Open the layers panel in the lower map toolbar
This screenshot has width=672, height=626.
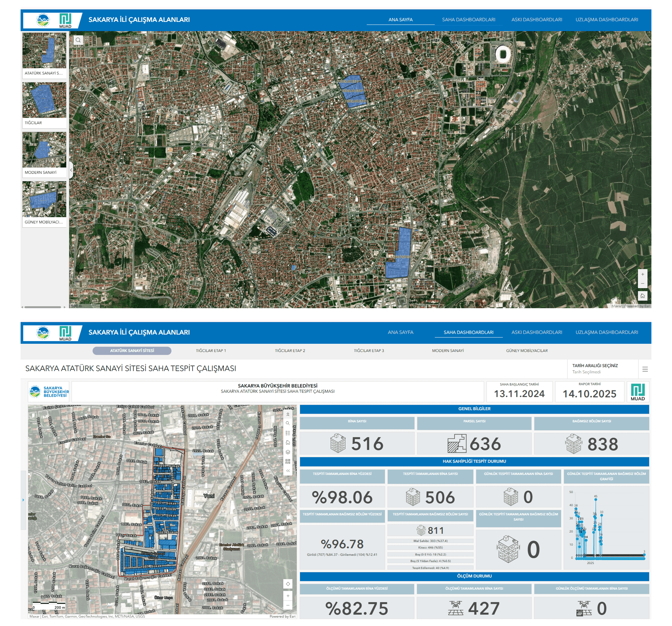coord(288,452)
